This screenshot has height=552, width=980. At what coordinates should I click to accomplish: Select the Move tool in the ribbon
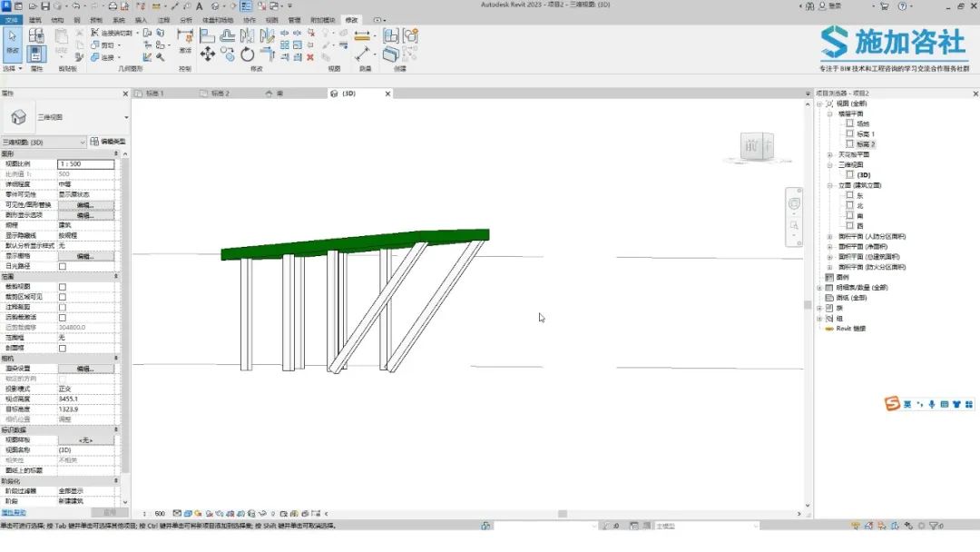(x=208, y=54)
